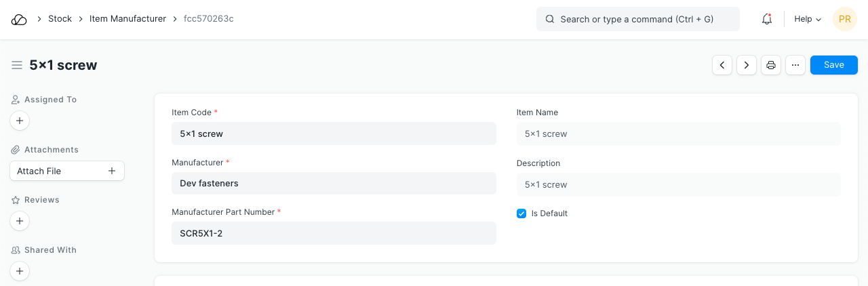
Task: Uncheck the Is Default checkbox
Action: (x=521, y=213)
